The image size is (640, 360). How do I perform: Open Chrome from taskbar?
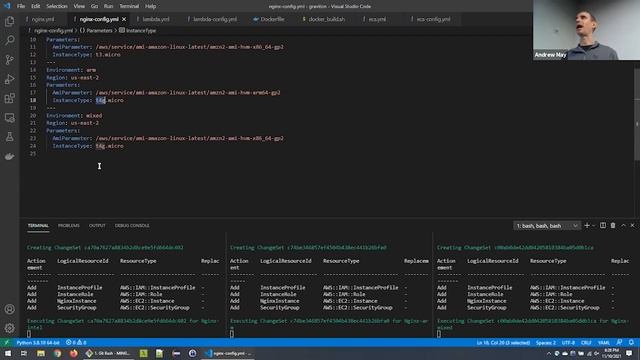point(58,353)
